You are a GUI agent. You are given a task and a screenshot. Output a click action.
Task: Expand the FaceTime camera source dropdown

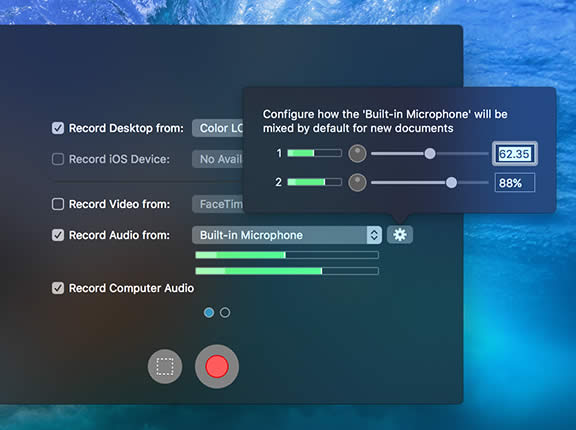(x=218, y=204)
